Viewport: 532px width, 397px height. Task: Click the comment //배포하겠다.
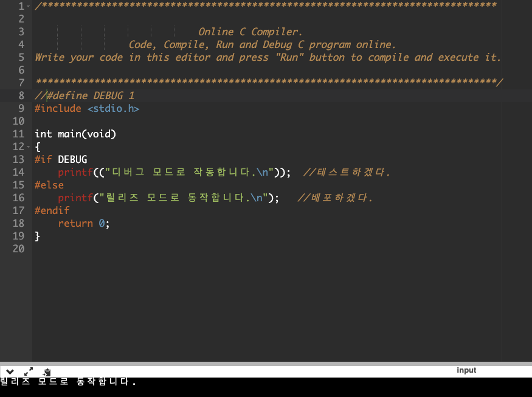coord(335,198)
